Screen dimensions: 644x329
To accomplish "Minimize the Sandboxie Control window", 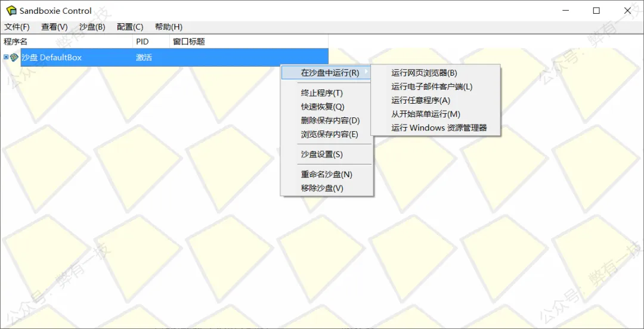I will coord(565,11).
